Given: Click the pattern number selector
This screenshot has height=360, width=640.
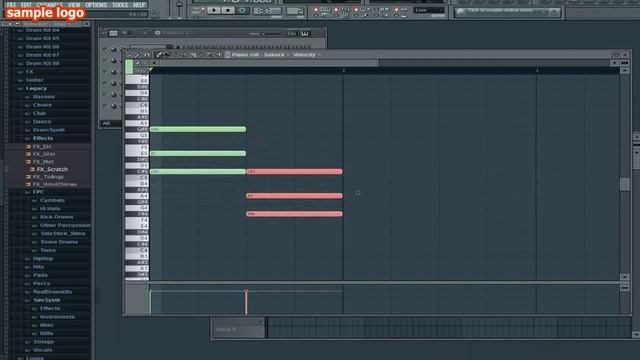Looking at the screenshot, I should pyautogui.click(x=295, y=11).
